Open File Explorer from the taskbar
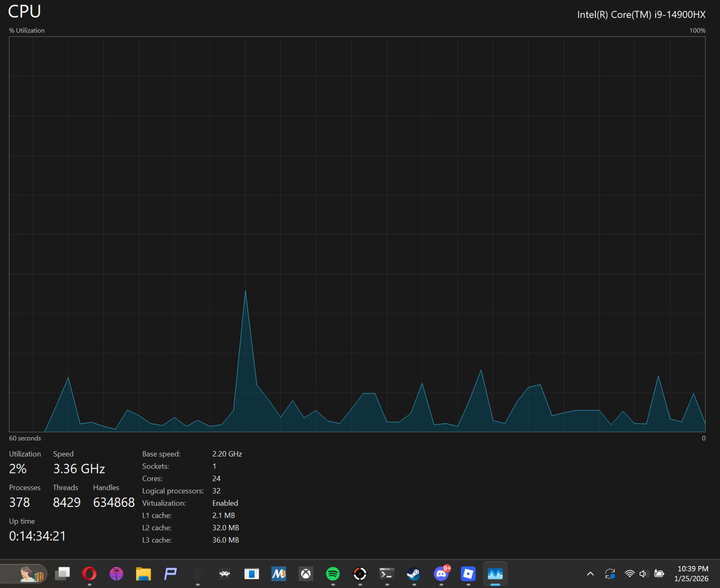Image resolution: width=720 pixels, height=588 pixels. point(143,574)
